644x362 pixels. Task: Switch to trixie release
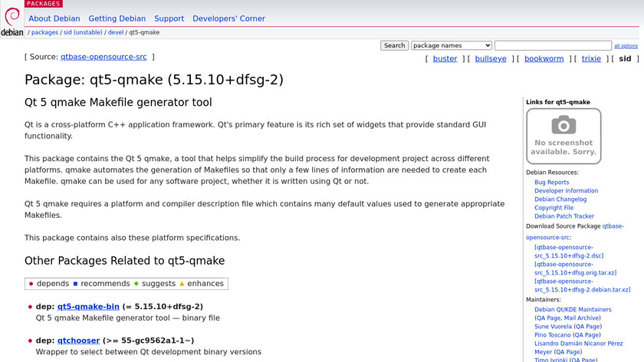coord(591,59)
